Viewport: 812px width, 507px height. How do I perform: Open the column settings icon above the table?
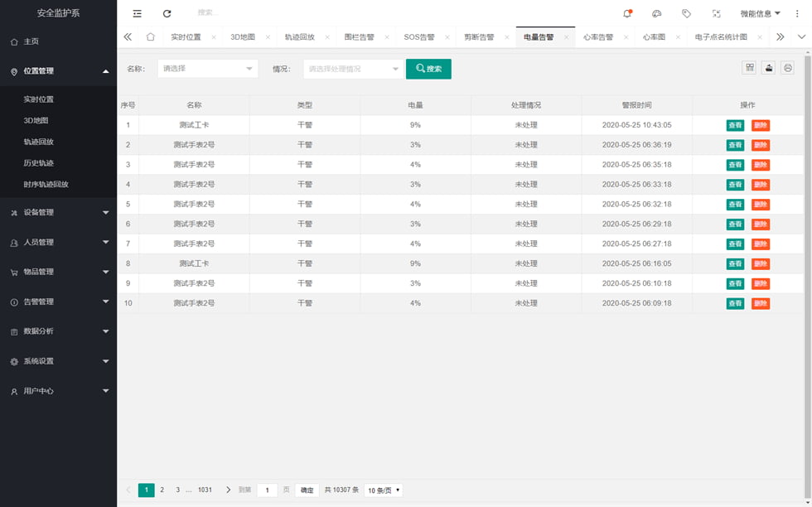749,68
